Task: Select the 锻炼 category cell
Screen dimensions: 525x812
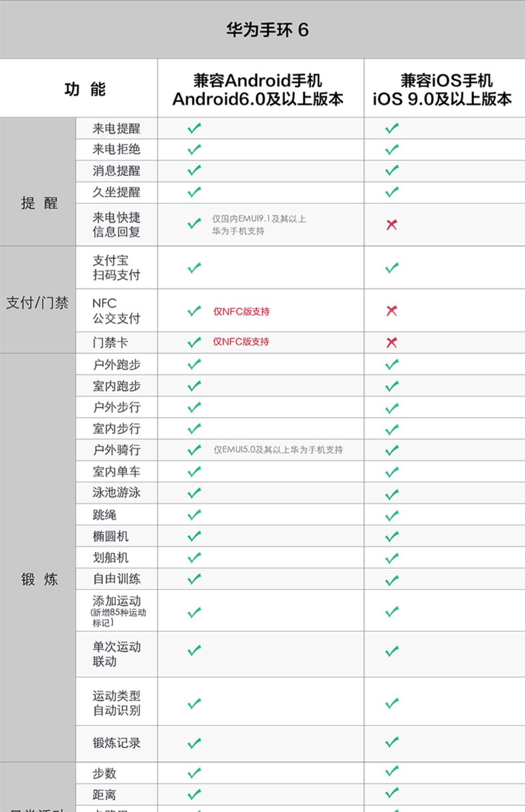Action: tap(39, 579)
